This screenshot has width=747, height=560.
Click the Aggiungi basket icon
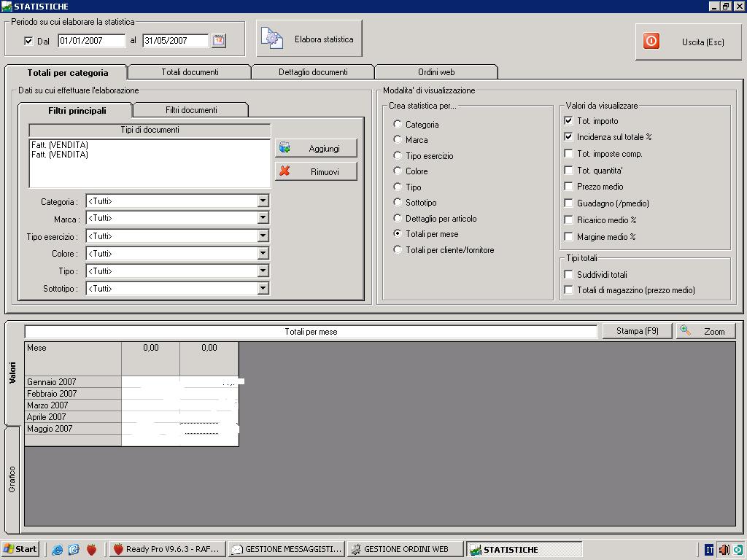pyautogui.click(x=285, y=147)
